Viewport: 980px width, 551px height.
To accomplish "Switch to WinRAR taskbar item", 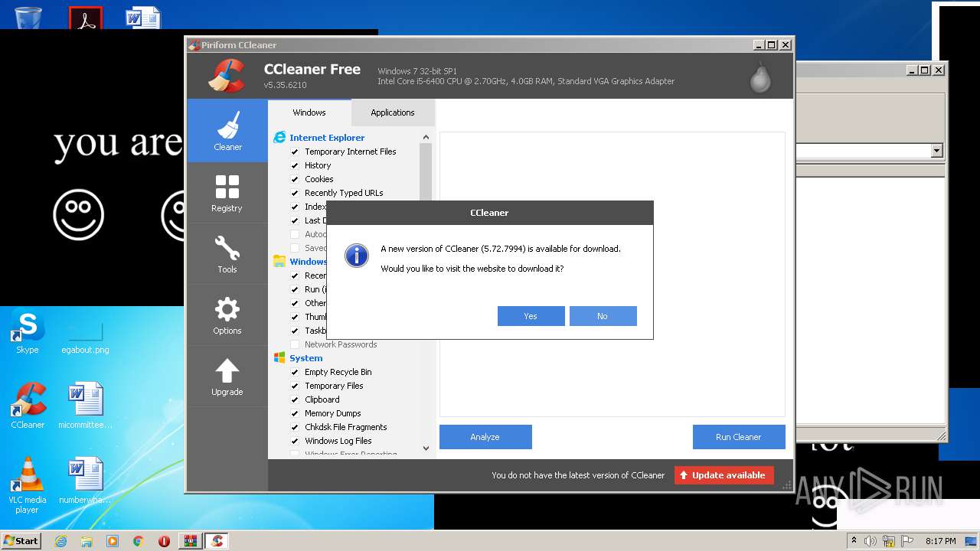I will [x=191, y=541].
